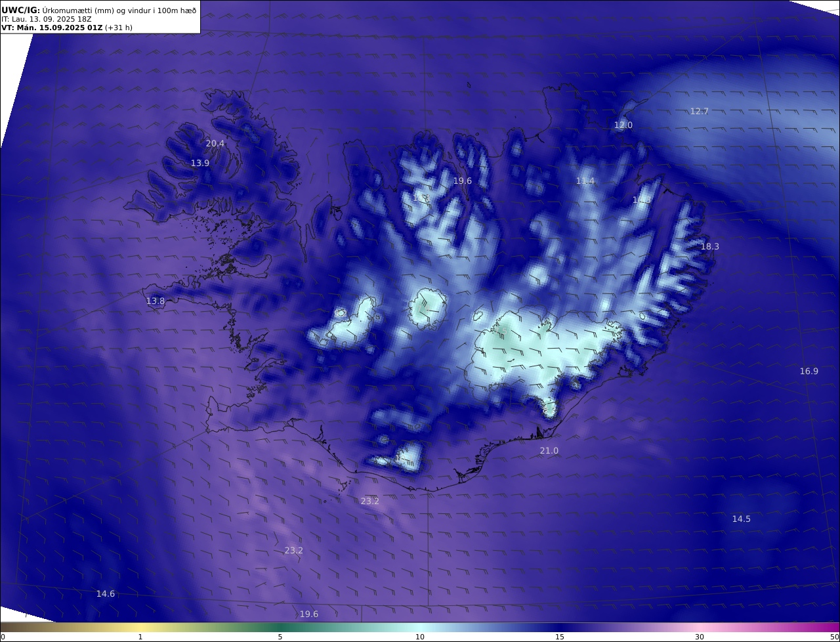Click the map value 16.9
Viewport: 840px width, 642px height.
coord(809,371)
